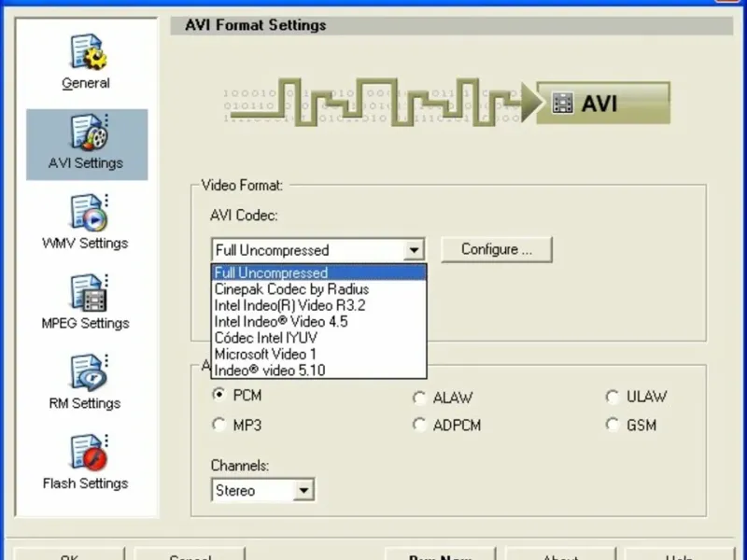
Task: Select the ADPCM audio radio button
Action: click(419, 425)
